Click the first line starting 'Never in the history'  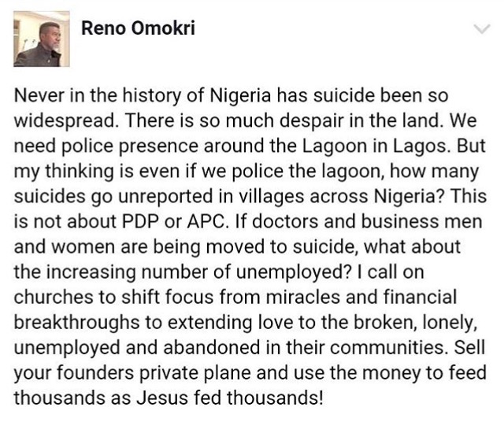click(x=231, y=96)
